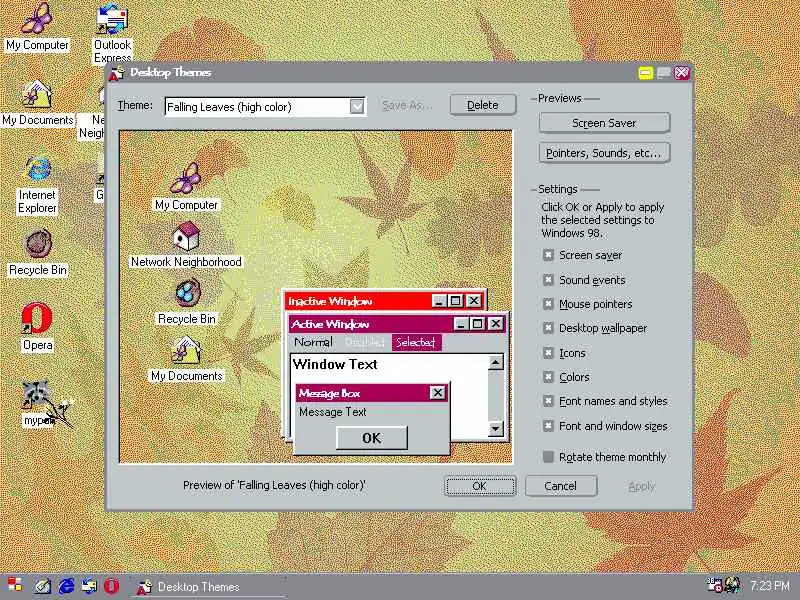Open the Theme dropdown list
Screen dimensions: 800x600
357,107
